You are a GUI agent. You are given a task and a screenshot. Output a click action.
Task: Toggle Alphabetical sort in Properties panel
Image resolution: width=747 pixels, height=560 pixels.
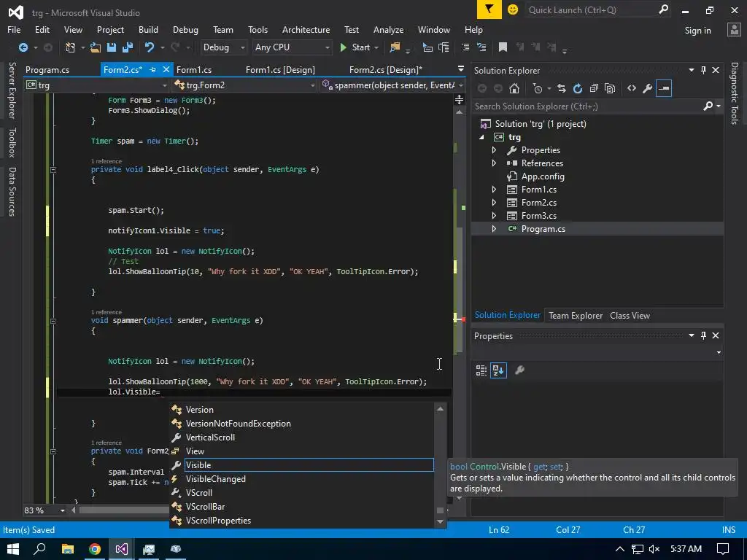[498, 370]
